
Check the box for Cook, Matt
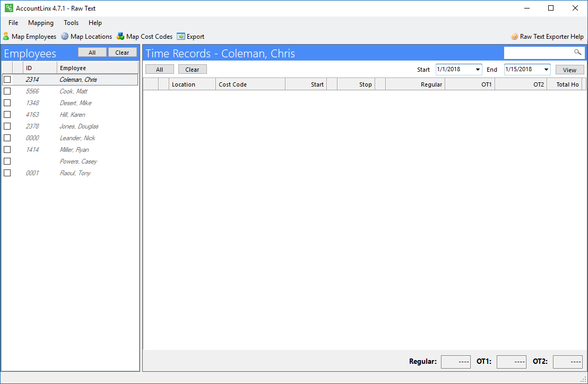[7, 91]
